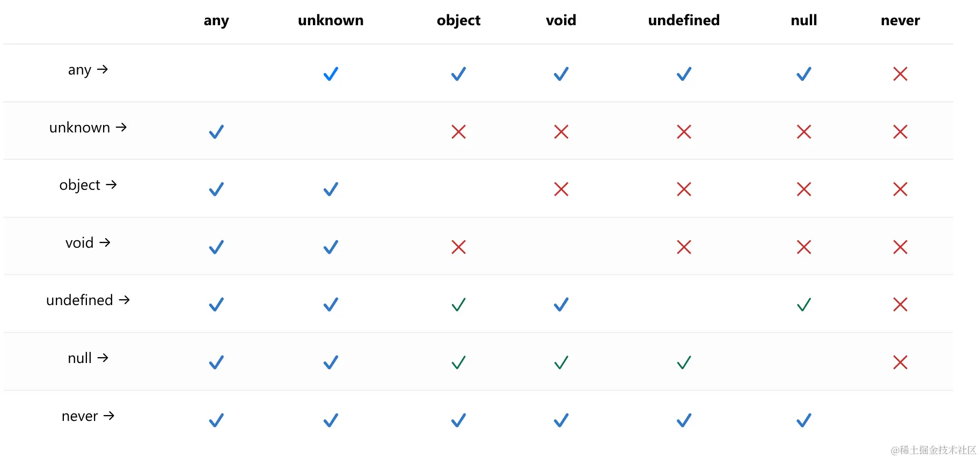The width and height of the screenshot is (980, 459).
Task: Click the "object →" row label
Action: point(87,185)
